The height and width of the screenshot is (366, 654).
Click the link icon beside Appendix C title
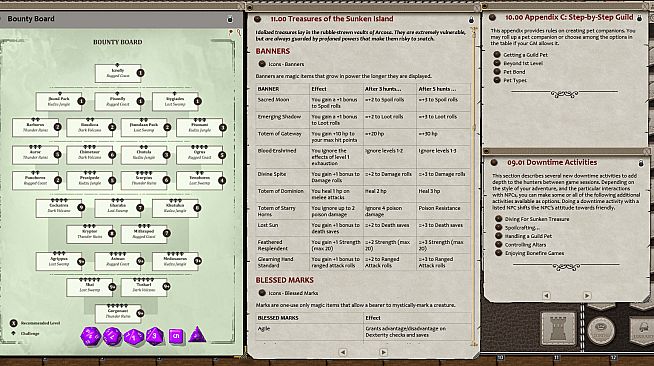pos(492,18)
